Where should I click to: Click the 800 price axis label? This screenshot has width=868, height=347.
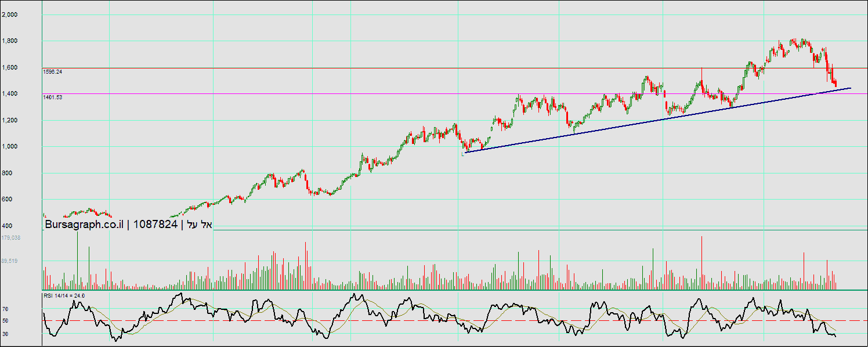pos(6,173)
